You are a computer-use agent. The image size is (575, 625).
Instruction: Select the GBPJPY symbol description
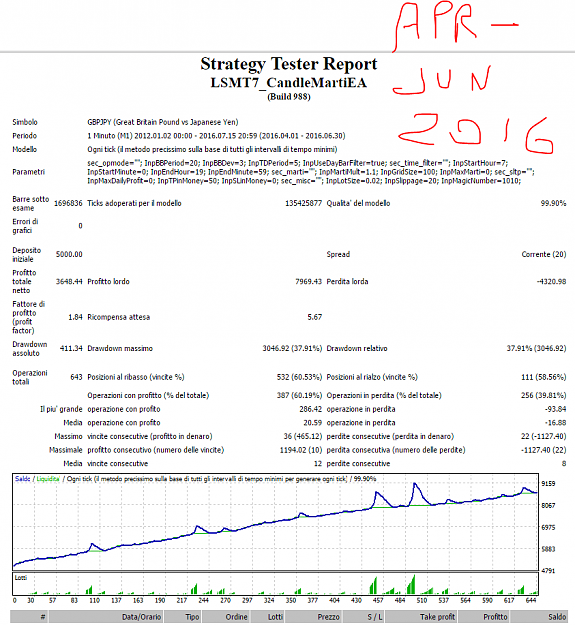point(163,122)
